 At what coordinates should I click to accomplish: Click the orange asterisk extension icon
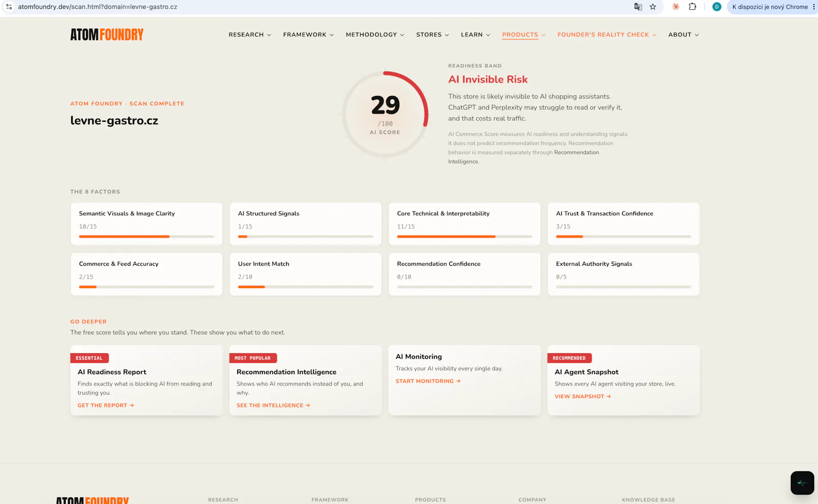pos(676,7)
